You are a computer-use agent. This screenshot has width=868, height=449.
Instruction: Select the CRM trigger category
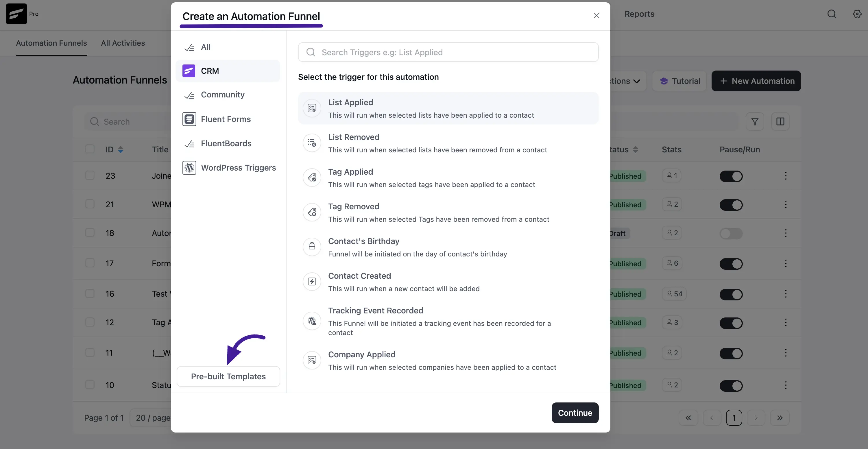(228, 71)
